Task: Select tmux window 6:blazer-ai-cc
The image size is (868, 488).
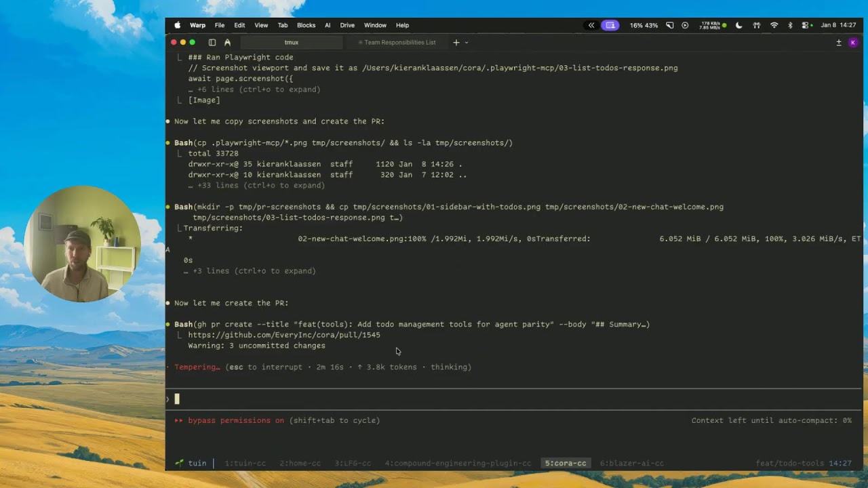Action: (631, 464)
